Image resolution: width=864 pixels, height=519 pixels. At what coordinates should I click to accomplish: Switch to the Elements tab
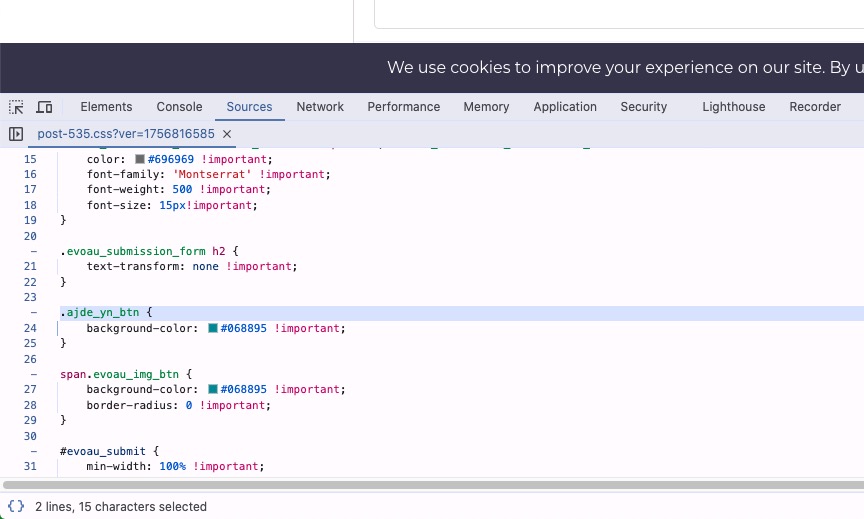[106, 107]
